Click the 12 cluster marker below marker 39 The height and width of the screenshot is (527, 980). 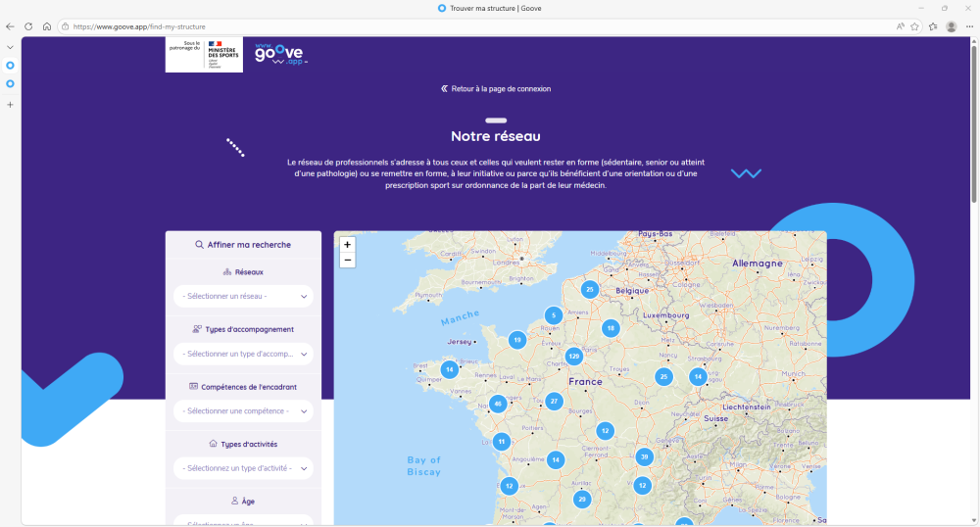(x=643, y=485)
